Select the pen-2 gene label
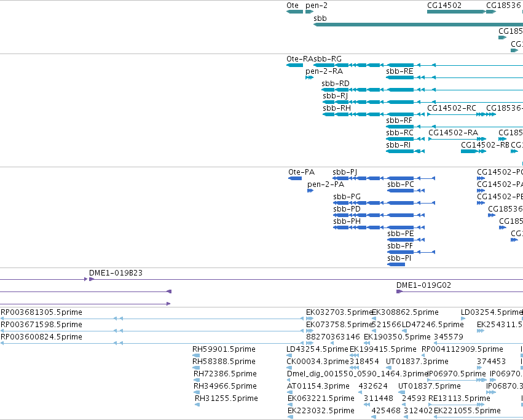The height and width of the screenshot is (420, 523). pyautogui.click(x=317, y=6)
